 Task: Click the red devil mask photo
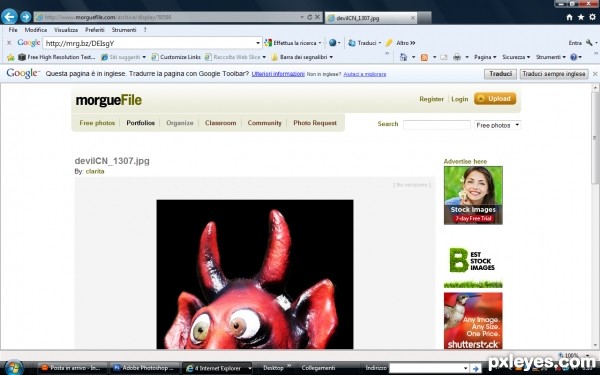[x=255, y=274]
